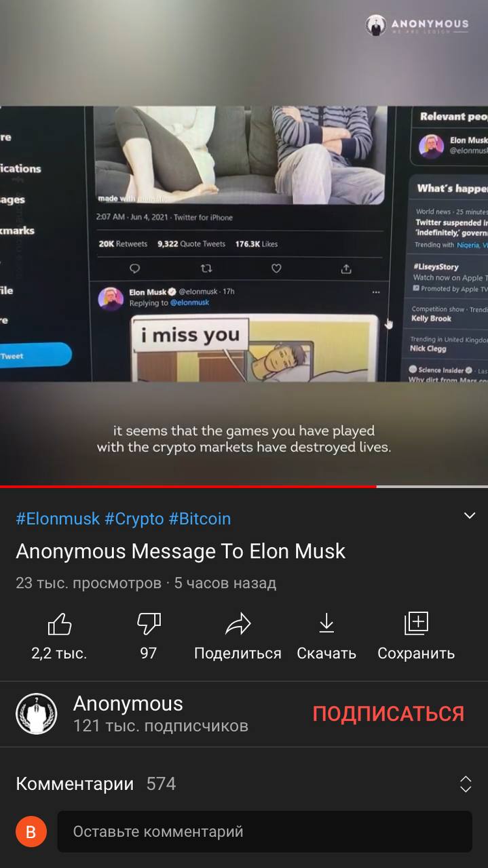Tap the thumbs-down dislike icon
This screenshot has height=868, width=488.
[149, 624]
